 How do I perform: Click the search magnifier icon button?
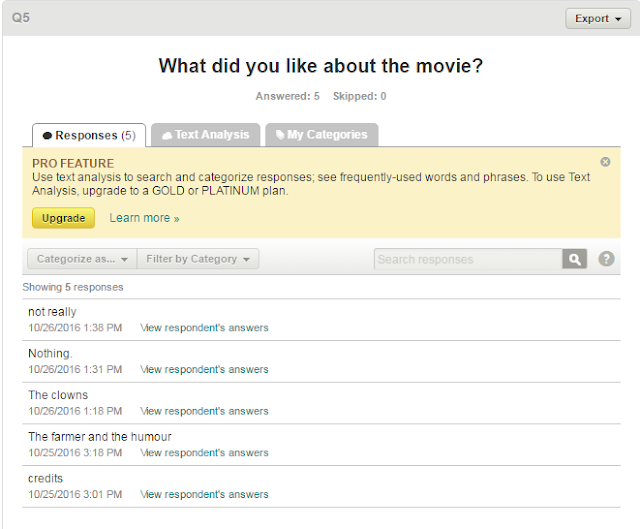575,259
